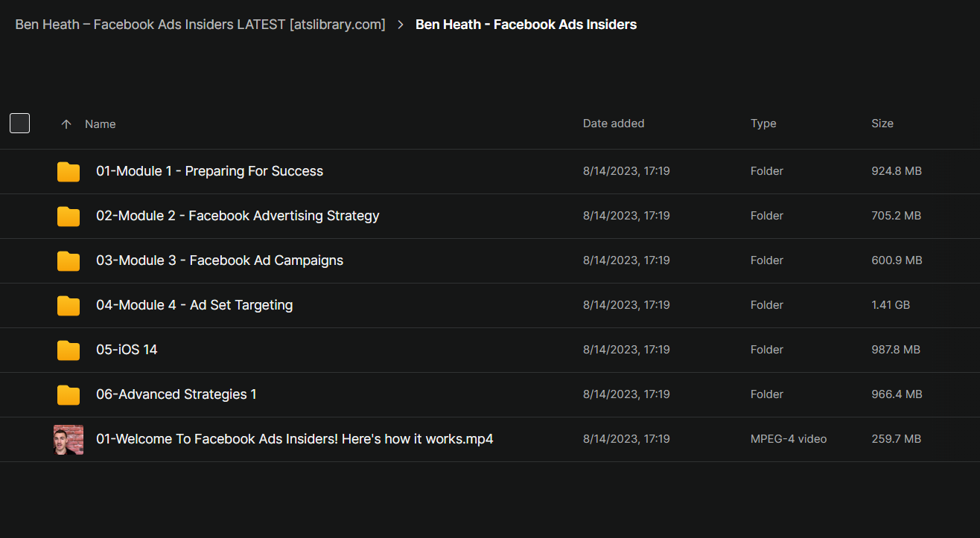This screenshot has height=538, width=980.
Task: Click the Folder type cell for Module 3
Action: (766, 260)
